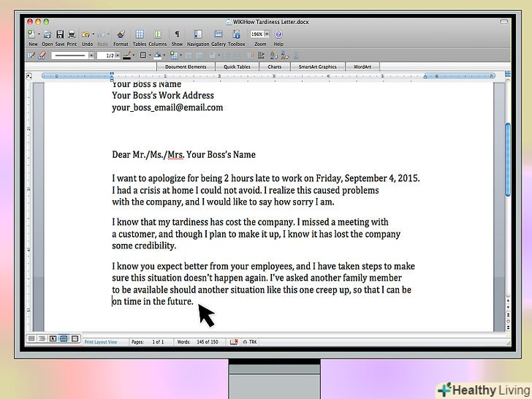The image size is (532, 399).
Task: Switch to Publishing Layout view button
Action: [53, 338]
